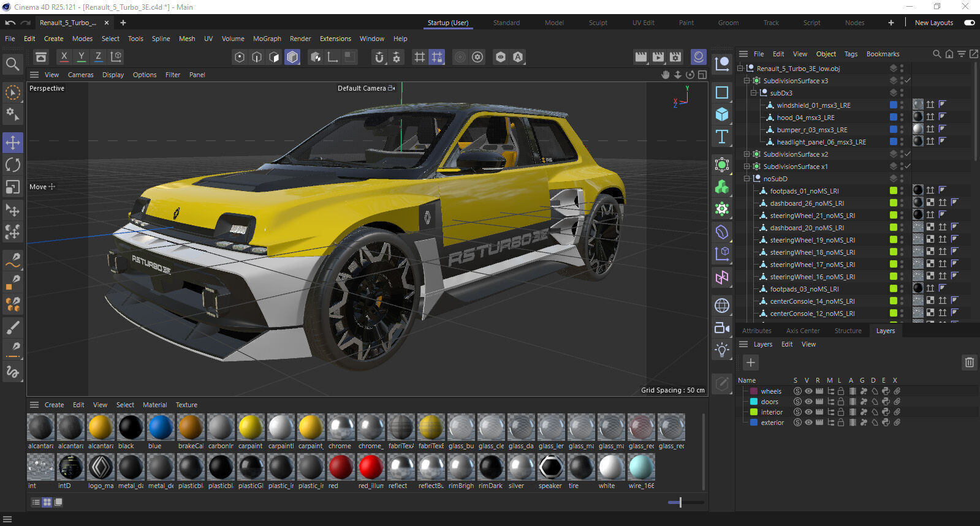Switch material manager to list view
This screenshot has height=526, width=980.
(x=36, y=502)
